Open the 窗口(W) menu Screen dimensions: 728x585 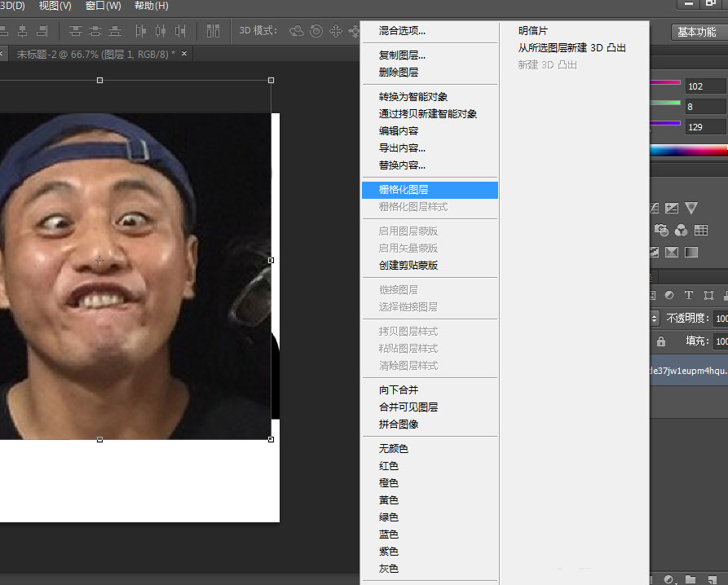click(101, 6)
